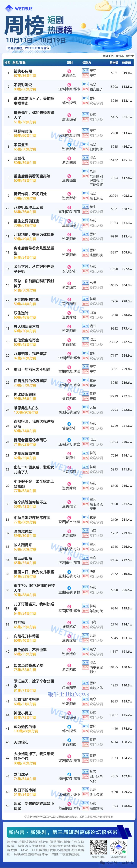Select the 素材数 column header
Viewport: 137px width, 868px height.
pyautogui.click(x=114, y=63)
